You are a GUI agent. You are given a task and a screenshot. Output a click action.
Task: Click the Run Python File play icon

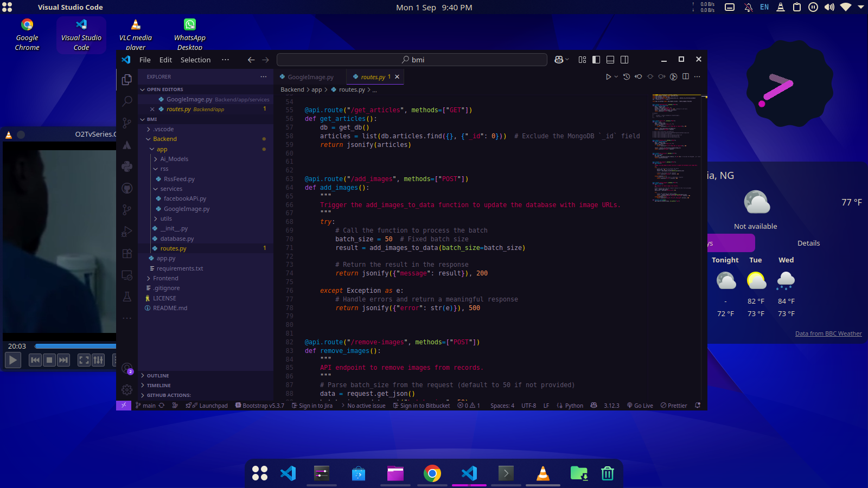608,77
